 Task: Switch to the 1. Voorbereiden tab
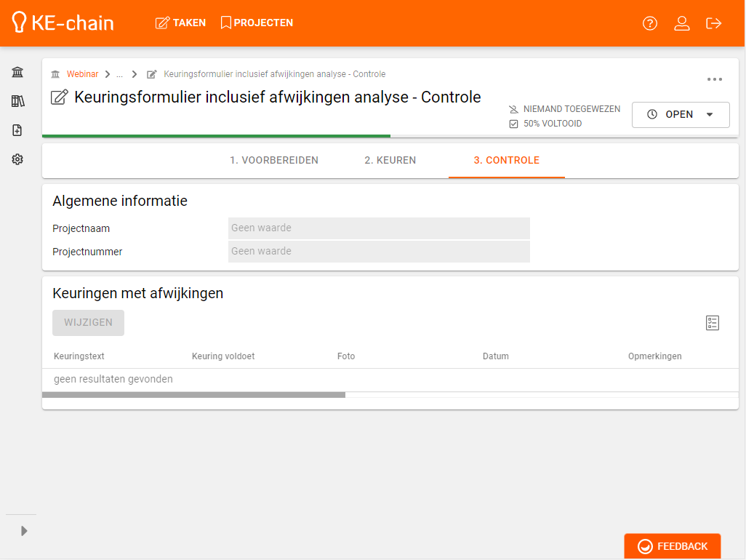click(x=274, y=161)
